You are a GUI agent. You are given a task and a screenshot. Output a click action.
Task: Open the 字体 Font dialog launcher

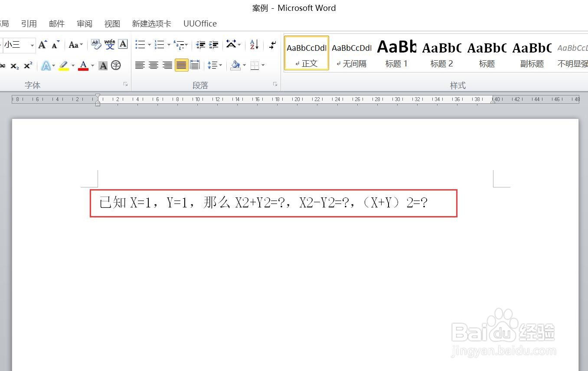pyautogui.click(x=126, y=84)
